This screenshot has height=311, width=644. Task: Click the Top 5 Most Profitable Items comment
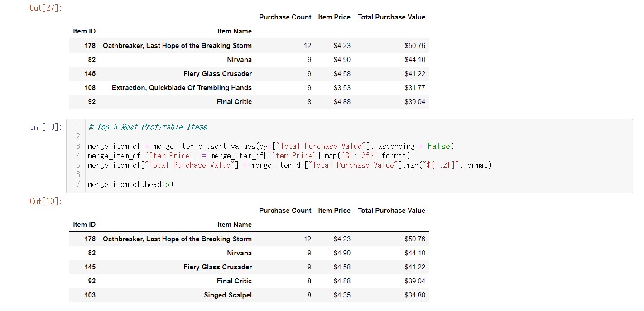[148, 127]
